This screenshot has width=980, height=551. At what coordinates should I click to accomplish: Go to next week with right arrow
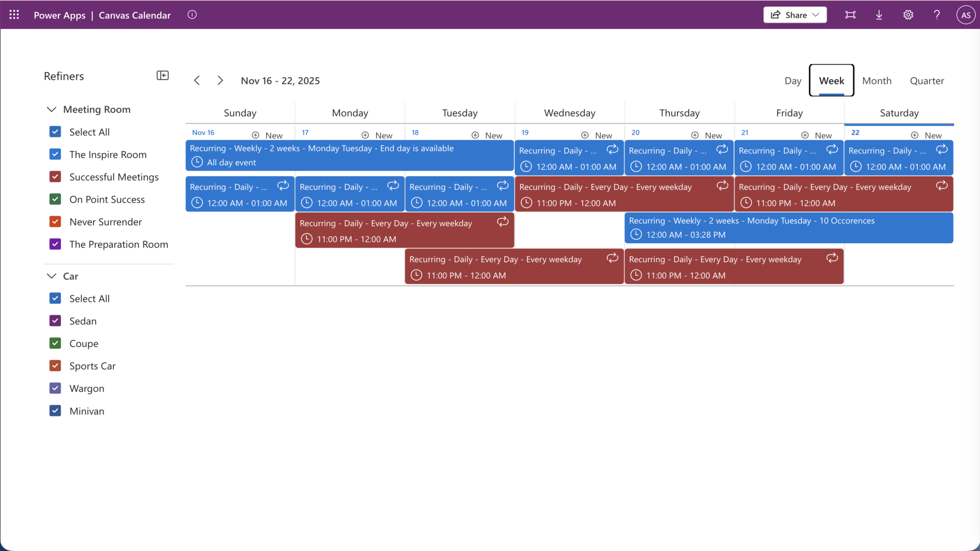tap(220, 81)
